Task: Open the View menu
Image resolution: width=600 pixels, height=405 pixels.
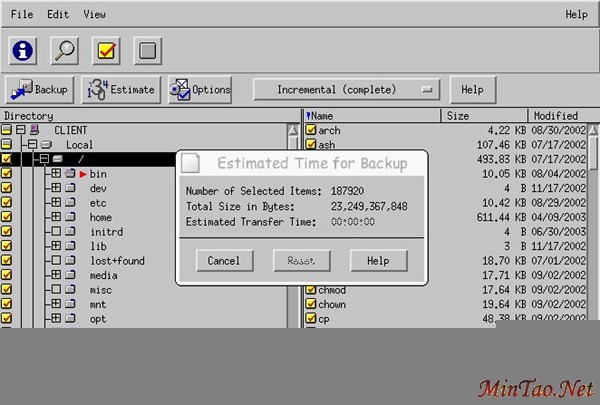Action: [95, 15]
